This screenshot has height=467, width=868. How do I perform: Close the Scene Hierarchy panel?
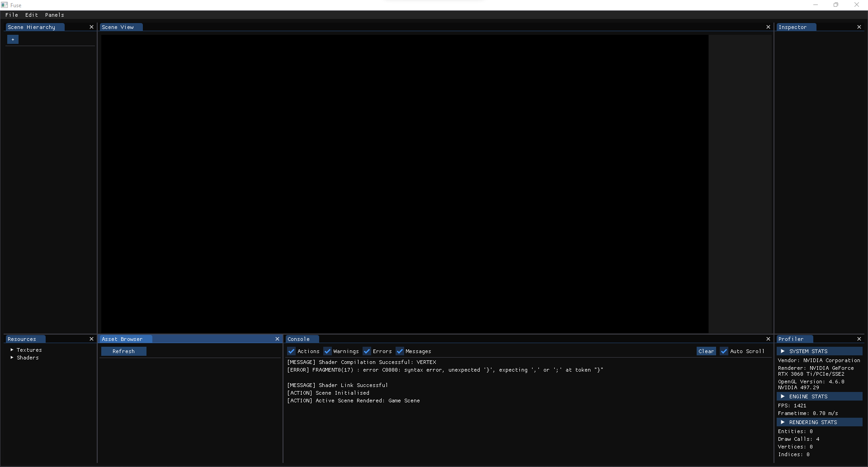pyautogui.click(x=91, y=27)
